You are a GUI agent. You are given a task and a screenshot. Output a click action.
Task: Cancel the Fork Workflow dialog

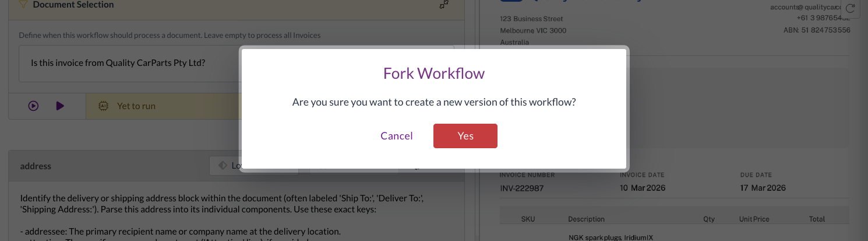pos(396,136)
